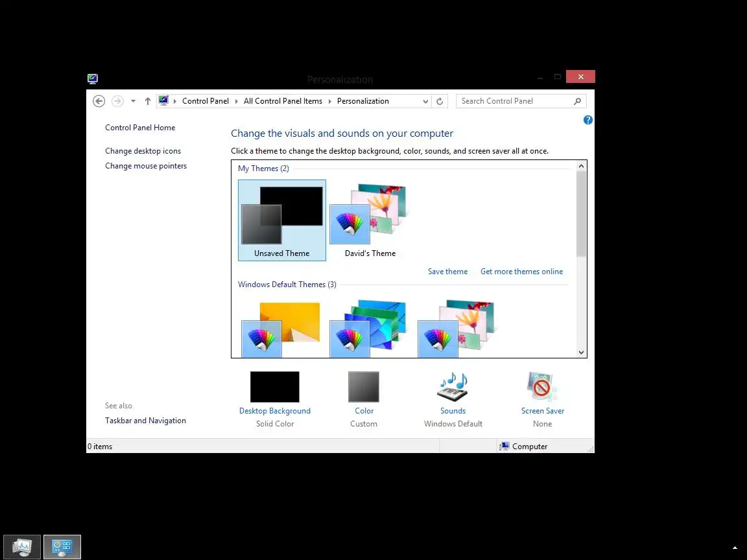This screenshot has width=747, height=560.
Task: Expand chevron after All Control Panel Items
Action: [329, 101]
